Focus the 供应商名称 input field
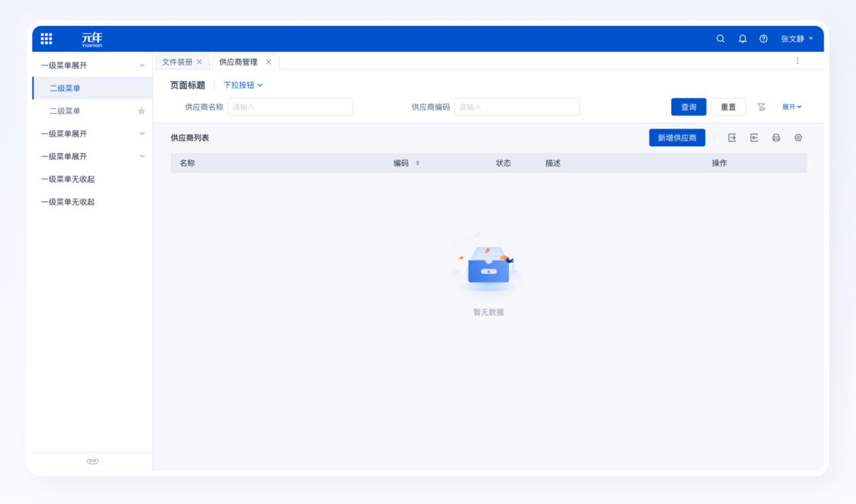The width and height of the screenshot is (856, 504). [x=290, y=107]
